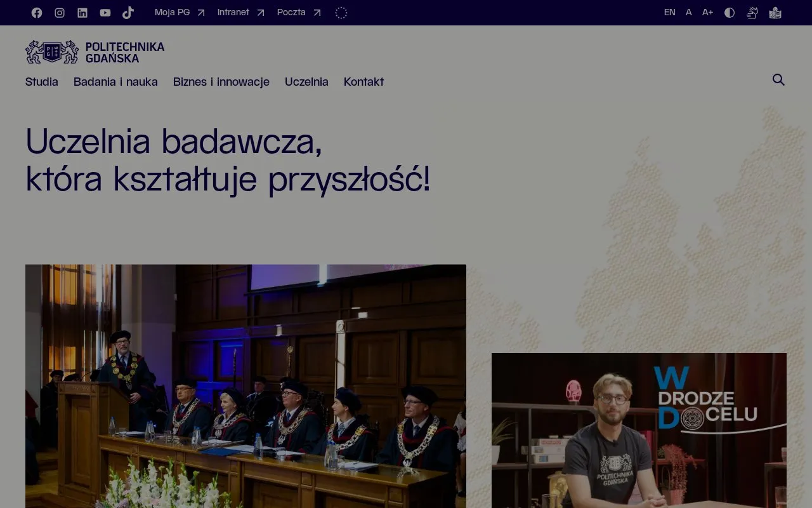Image resolution: width=812 pixels, height=508 pixels.
Task: Open the Poczta mail link
Action: [x=299, y=13]
